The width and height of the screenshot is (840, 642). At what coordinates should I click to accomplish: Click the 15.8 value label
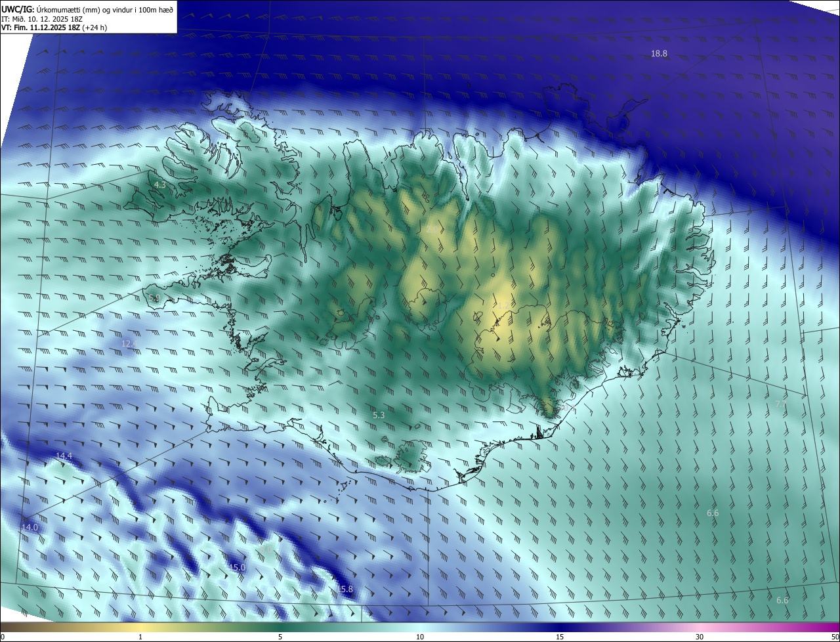point(345,589)
